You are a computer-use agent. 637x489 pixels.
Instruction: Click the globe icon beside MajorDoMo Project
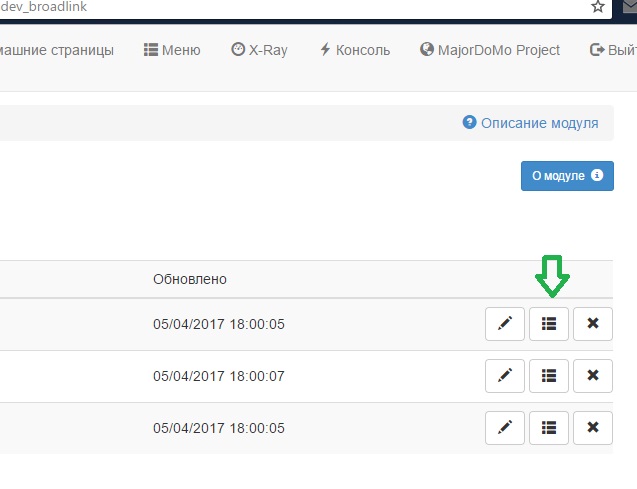pyautogui.click(x=427, y=49)
